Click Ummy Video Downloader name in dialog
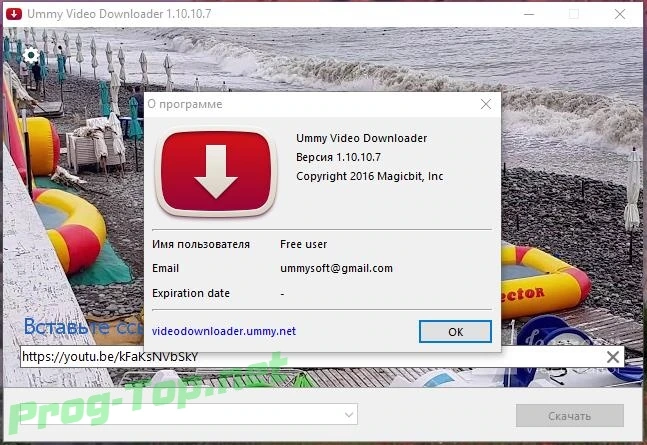This screenshot has height=445, width=647. 361,138
